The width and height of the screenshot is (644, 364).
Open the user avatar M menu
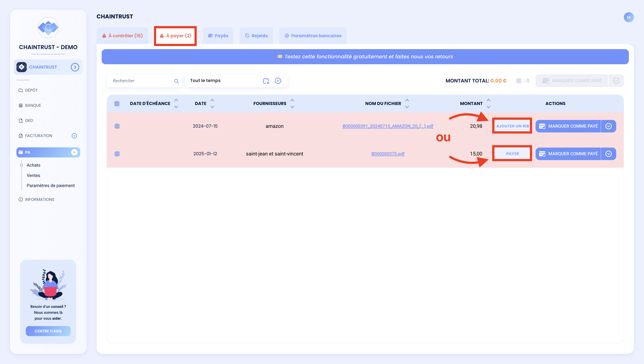[x=628, y=17]
